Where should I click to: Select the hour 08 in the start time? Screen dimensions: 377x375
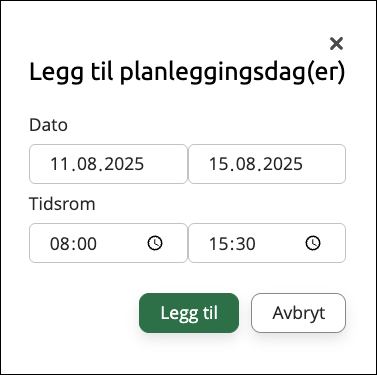tap(59, 244)
